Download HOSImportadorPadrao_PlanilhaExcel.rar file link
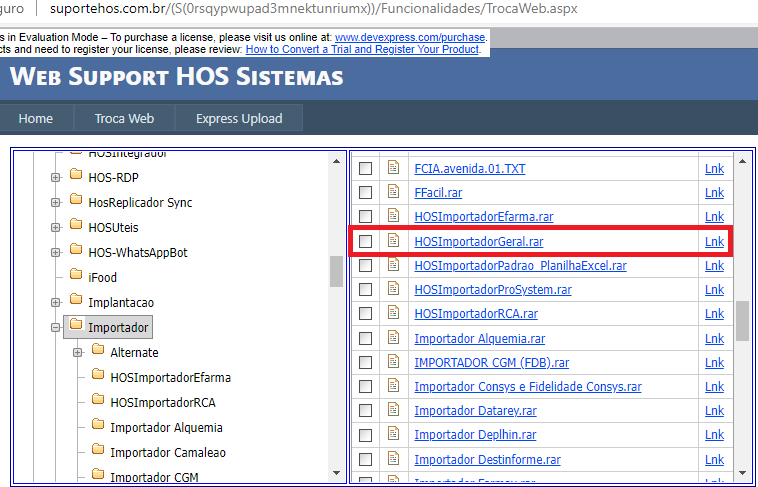 (x=520, y=266)
